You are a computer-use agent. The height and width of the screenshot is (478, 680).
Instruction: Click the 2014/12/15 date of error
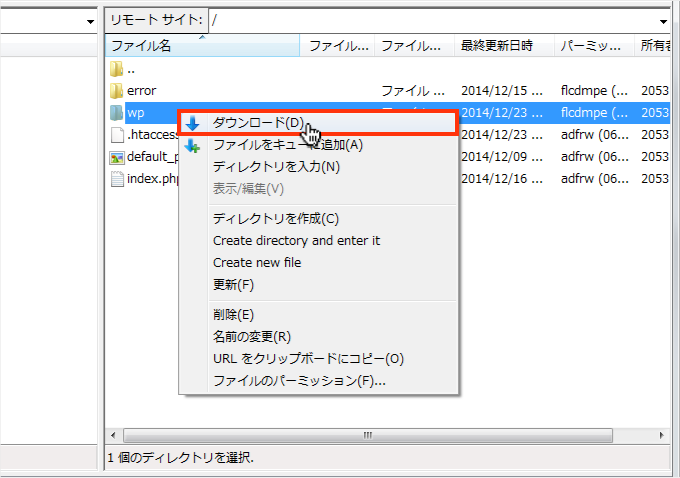(502, 91)
